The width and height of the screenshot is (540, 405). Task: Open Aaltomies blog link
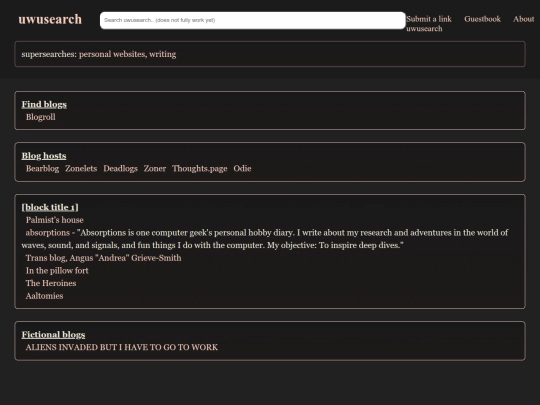coord(44,296)
